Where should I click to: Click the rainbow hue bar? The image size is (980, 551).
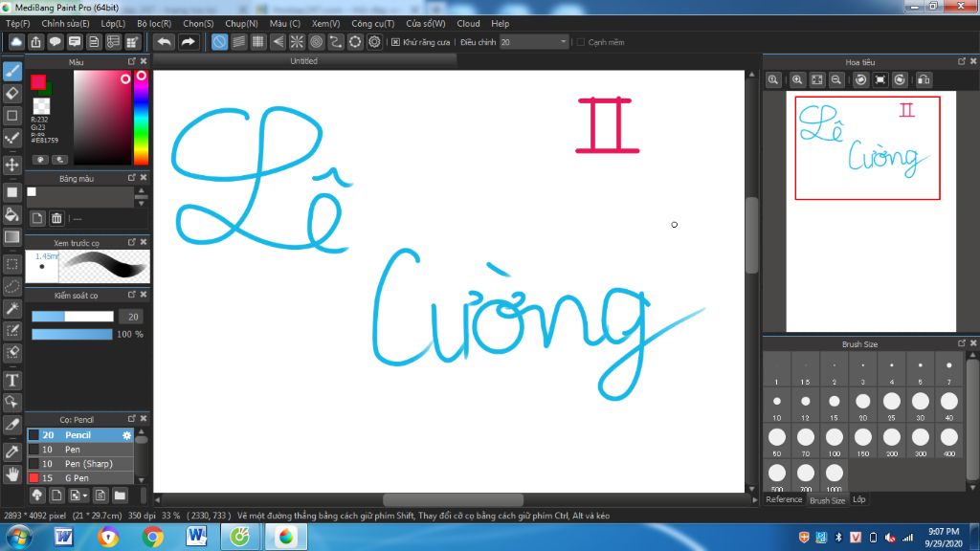[142, 118]
